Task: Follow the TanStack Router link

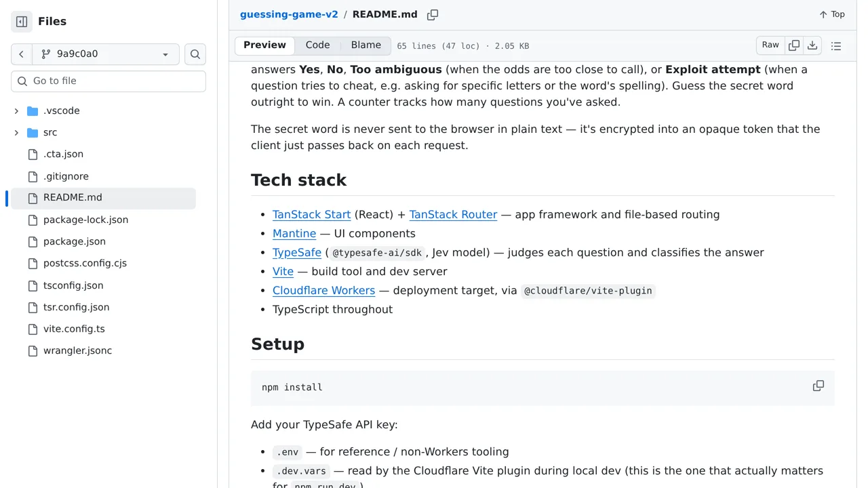Action: (453, 214)
